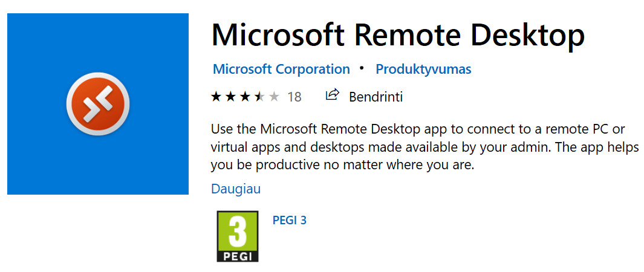Click the third filled rating star
The image size is (644, 272).
coord(245,97)
